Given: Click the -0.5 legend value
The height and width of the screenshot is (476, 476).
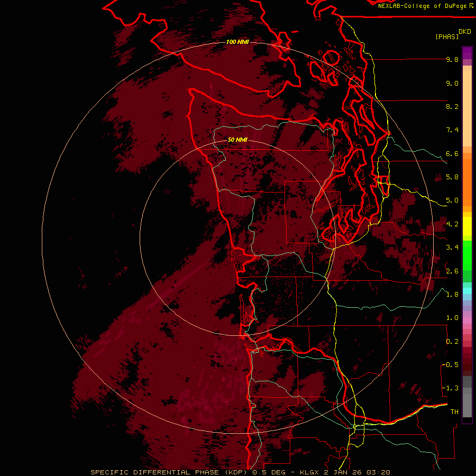Looking at the screenshot, I should [450, 364].
